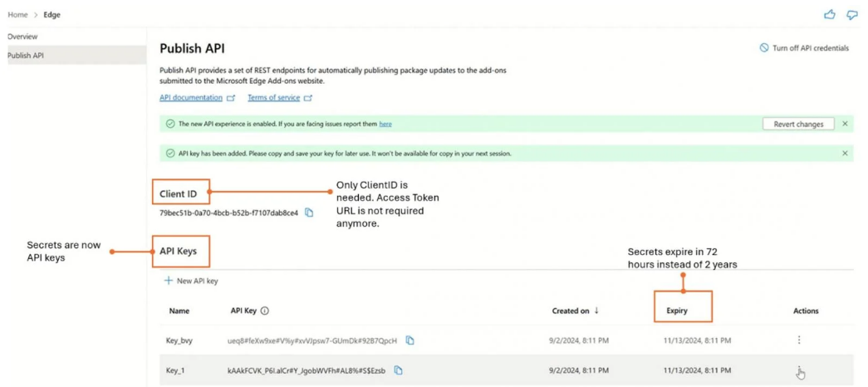Viewport: 868px width, 387px height.
Task: Click the Client ID value 79bec51b
Action: [x=229, y=213]
